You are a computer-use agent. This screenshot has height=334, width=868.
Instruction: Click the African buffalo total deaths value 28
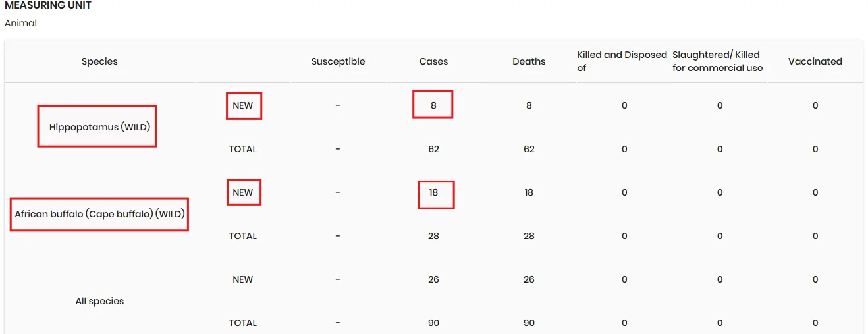pyautogui.click(x=529, y=236)
